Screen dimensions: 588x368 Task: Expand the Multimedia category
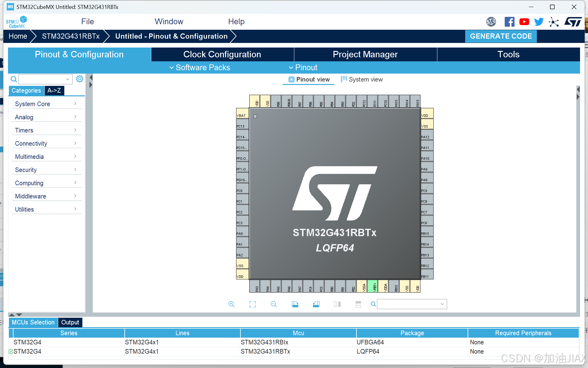click(46, 157)
